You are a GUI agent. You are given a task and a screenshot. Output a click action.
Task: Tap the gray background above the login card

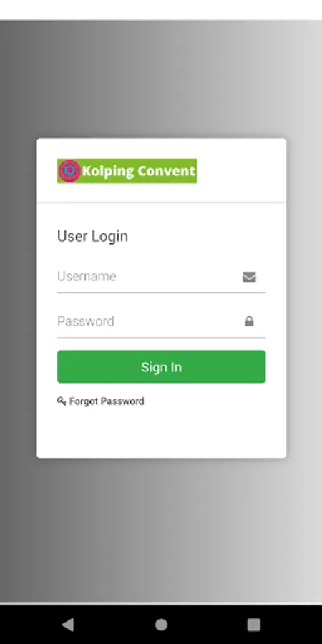(x=161, y=78)
